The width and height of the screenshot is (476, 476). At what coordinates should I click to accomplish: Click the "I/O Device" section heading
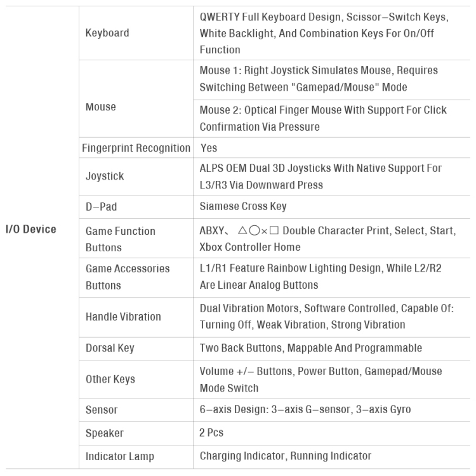(31, 229)
